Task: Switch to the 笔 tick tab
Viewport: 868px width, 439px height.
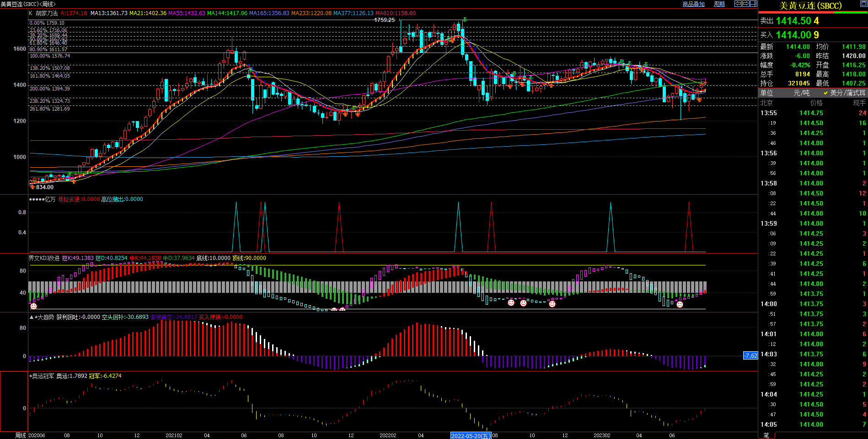Action: tap(766, 435)
